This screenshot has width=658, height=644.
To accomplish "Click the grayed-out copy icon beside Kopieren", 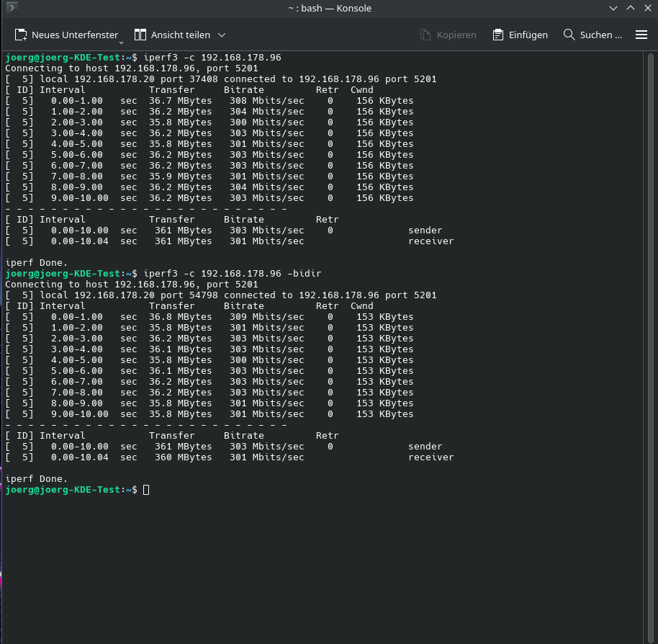I will pyautogui.click(x=424, y=34).
